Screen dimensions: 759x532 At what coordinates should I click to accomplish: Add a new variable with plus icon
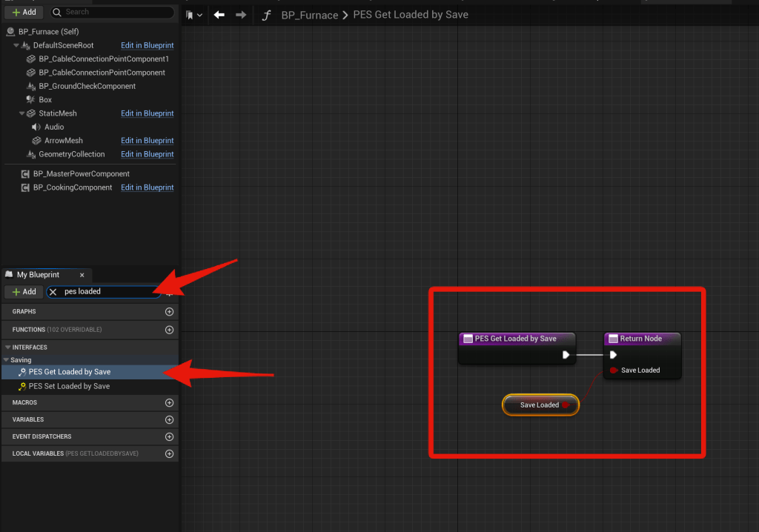(169, 420)
